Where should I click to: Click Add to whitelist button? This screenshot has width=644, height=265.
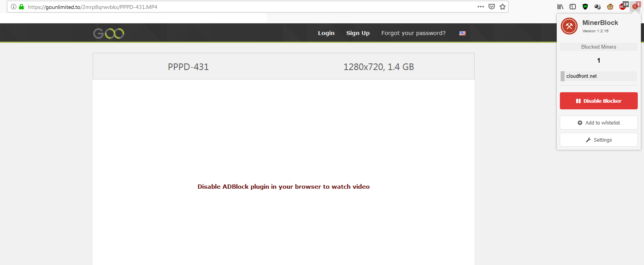coord(598,123)
